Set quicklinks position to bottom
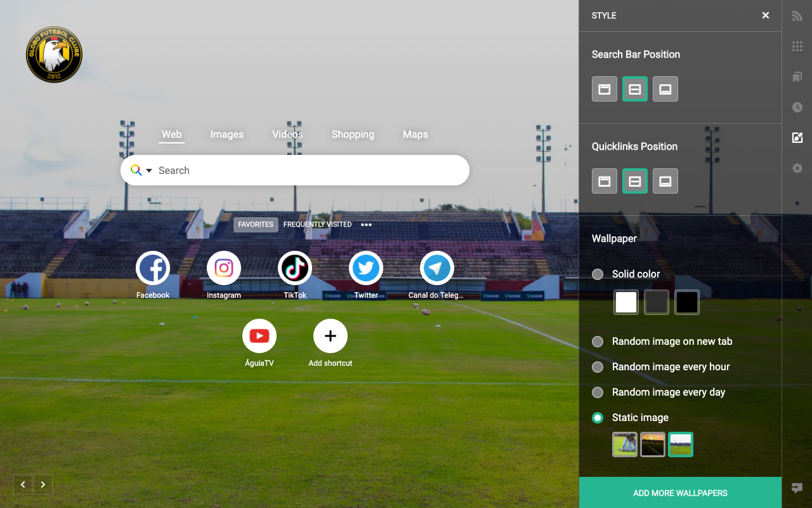This screenshot has width=812, height=508. (665, 181)
